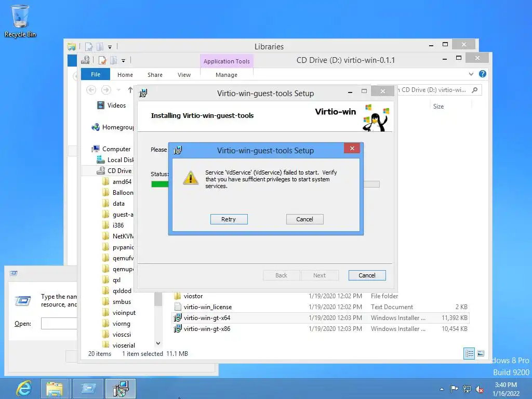This screenshot has height=399, width=532.
Task: Open the Share ribbon tab
Action: coord(155,75)
